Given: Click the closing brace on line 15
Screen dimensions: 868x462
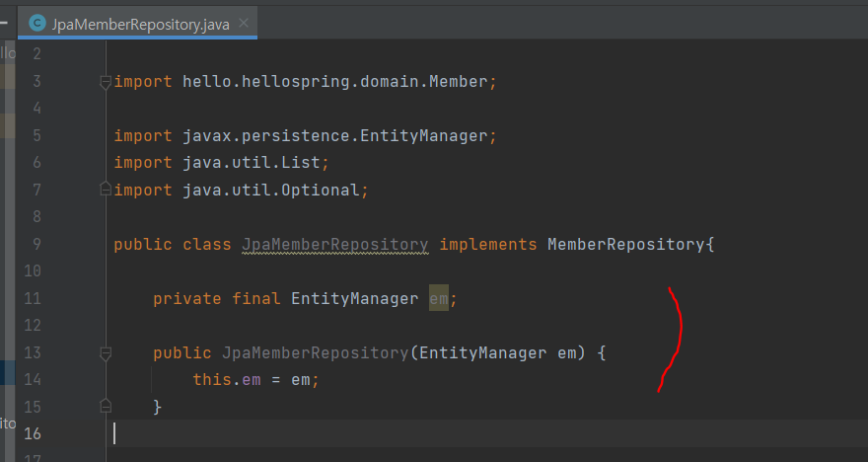Looking at the screenshot, I should [x=157, y=407].
